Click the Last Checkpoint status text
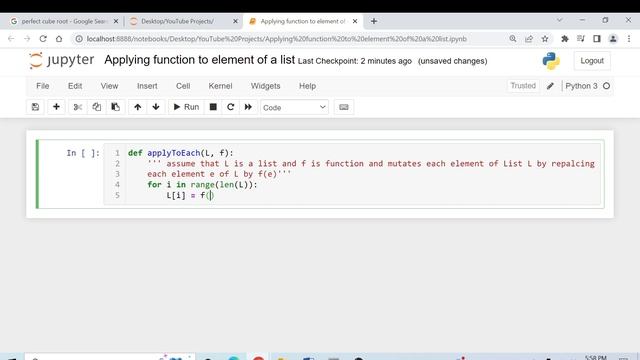The width and height of the screenshot is (640, 360). point(355,61)
